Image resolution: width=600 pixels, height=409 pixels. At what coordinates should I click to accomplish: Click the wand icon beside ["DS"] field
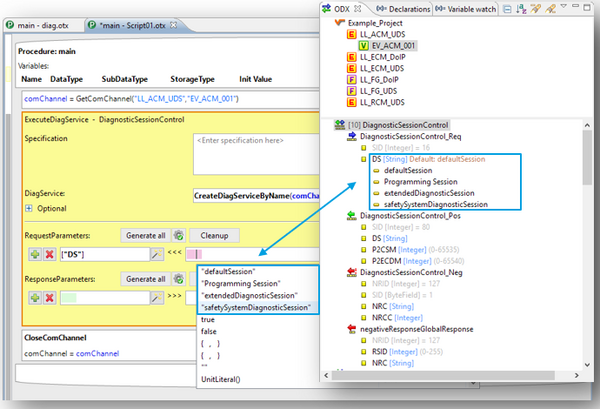[157, 254]
